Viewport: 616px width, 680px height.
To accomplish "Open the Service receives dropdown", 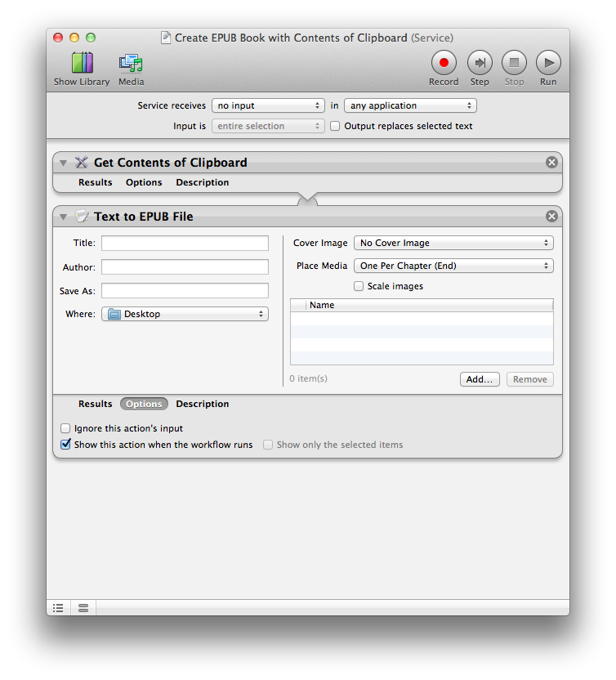I will (268, 105).
